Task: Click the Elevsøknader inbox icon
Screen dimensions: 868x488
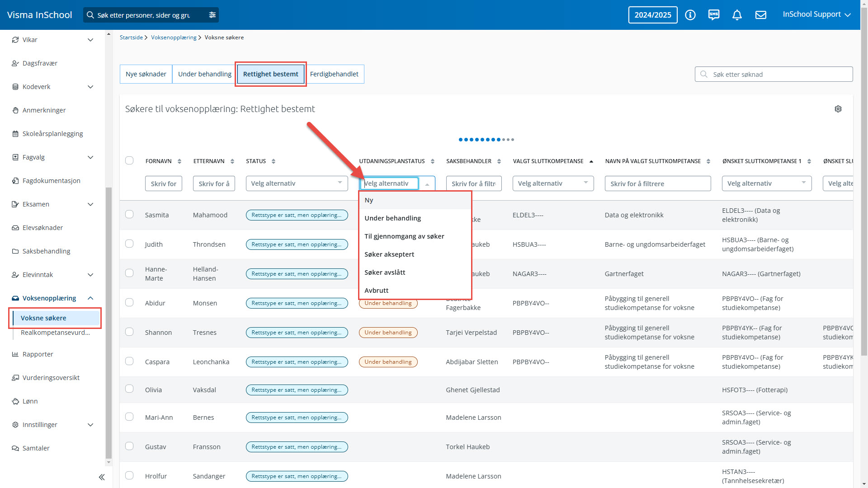Action: pos(15,228)
